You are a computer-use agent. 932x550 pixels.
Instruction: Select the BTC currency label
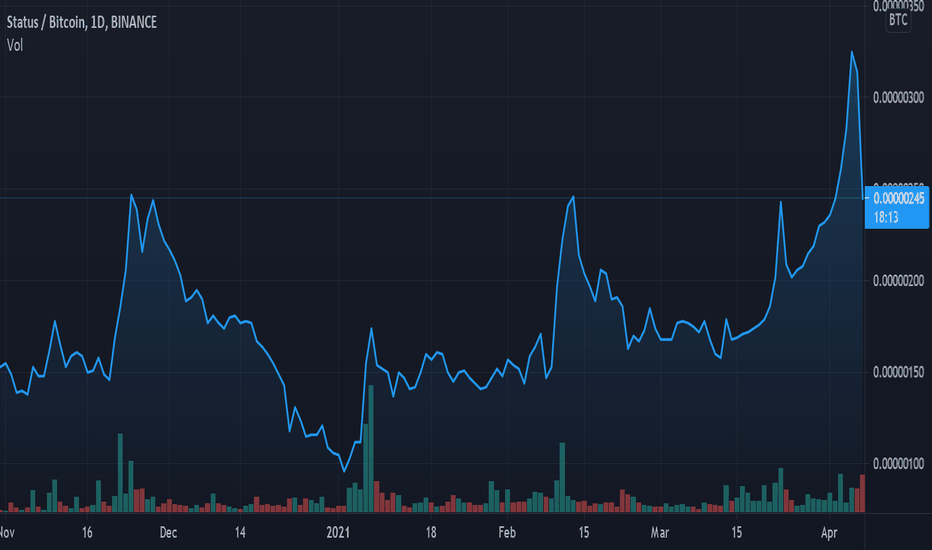(898, 20)
